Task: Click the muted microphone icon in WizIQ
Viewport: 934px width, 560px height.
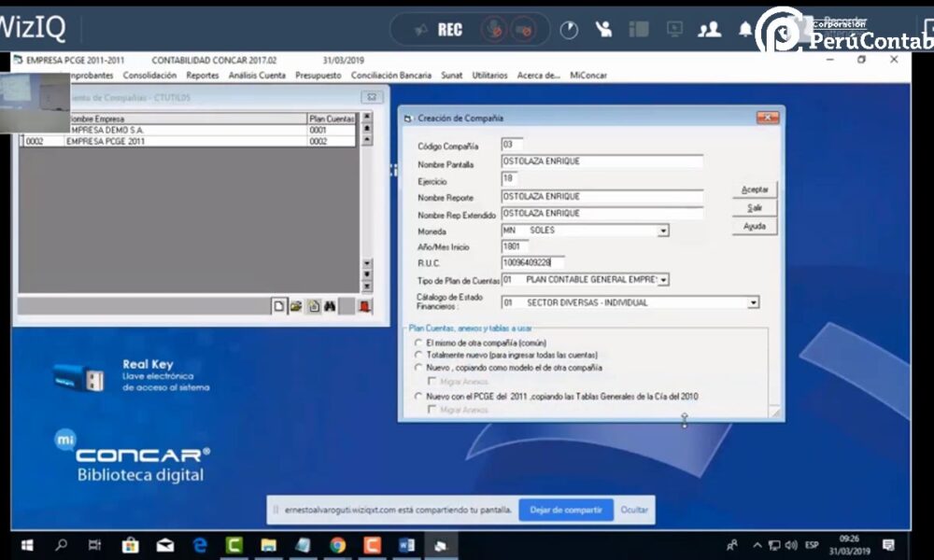Action: click(x=493, y=29)
